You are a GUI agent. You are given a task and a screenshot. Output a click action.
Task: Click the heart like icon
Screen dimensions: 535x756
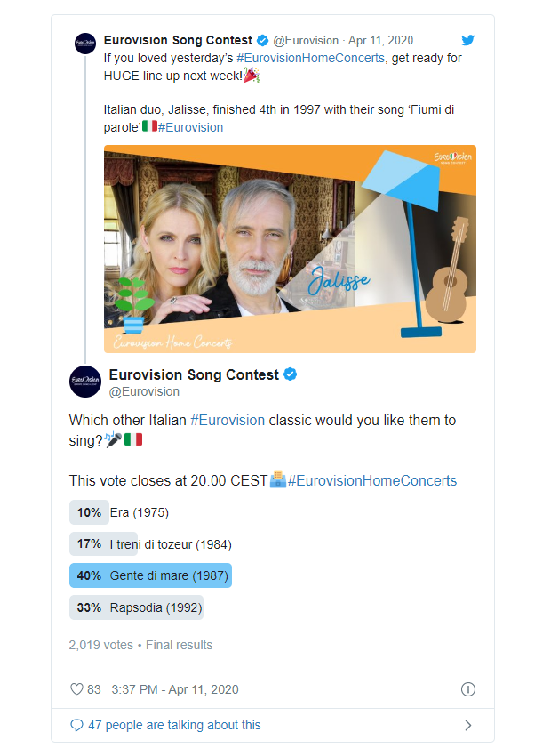[x=76, y=689]
